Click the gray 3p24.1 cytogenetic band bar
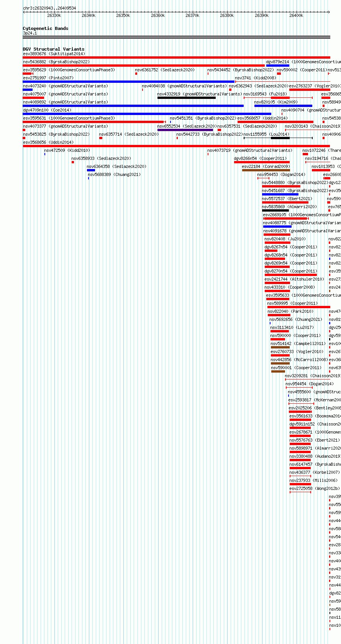 pos(176,37)
